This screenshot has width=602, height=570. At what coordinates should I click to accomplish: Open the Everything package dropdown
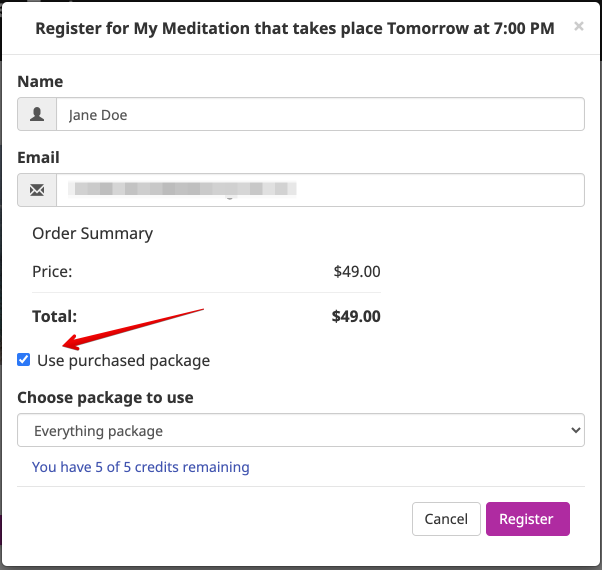coord(301,430)
